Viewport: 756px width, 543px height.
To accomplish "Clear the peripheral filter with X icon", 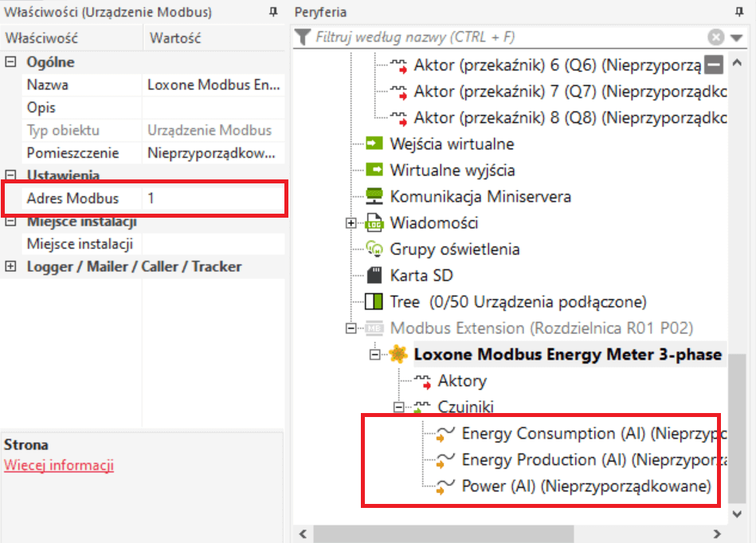I will click(716, 37).
